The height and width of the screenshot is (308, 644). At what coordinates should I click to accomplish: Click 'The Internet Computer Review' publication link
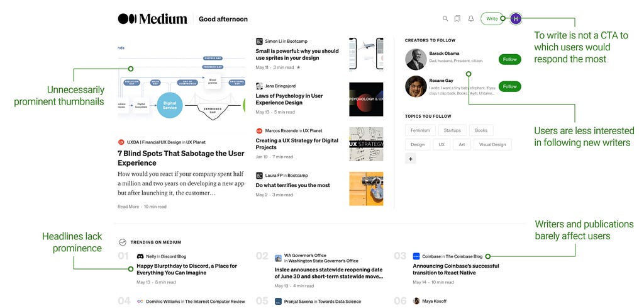pos(215,302)
